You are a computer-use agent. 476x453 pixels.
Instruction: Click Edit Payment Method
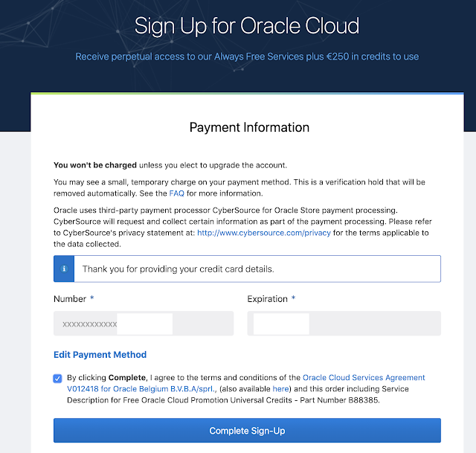tap(100, 355)
